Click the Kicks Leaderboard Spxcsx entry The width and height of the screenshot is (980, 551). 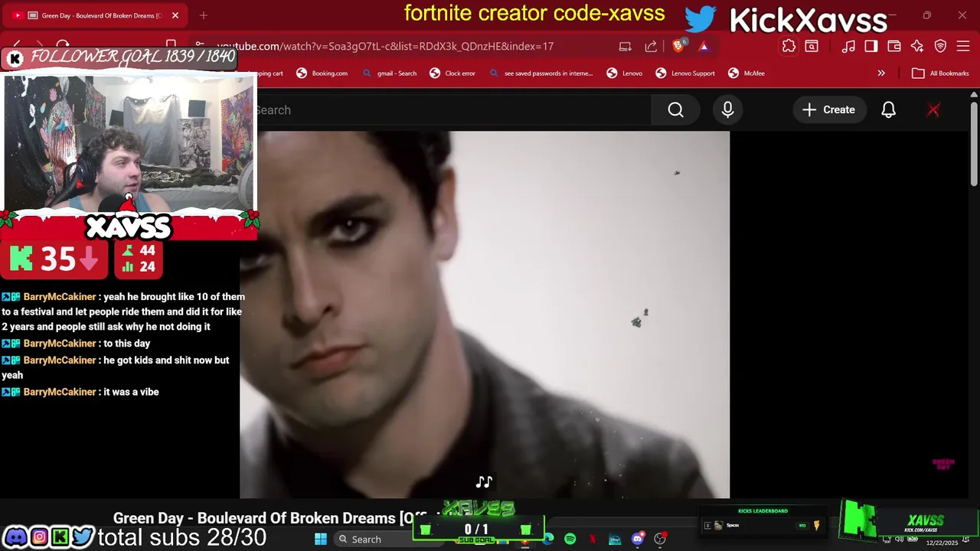[763, 526]
